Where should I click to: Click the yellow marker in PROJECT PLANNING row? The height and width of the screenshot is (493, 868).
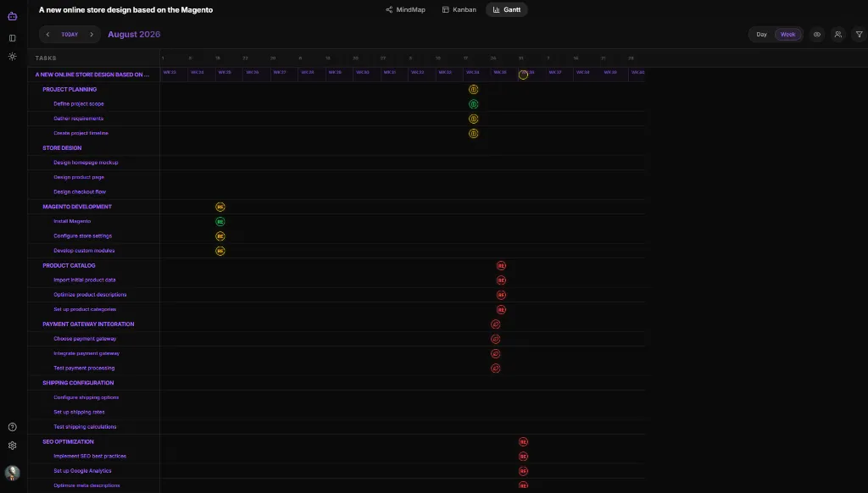pyautogui.click(x=473, y=89)
